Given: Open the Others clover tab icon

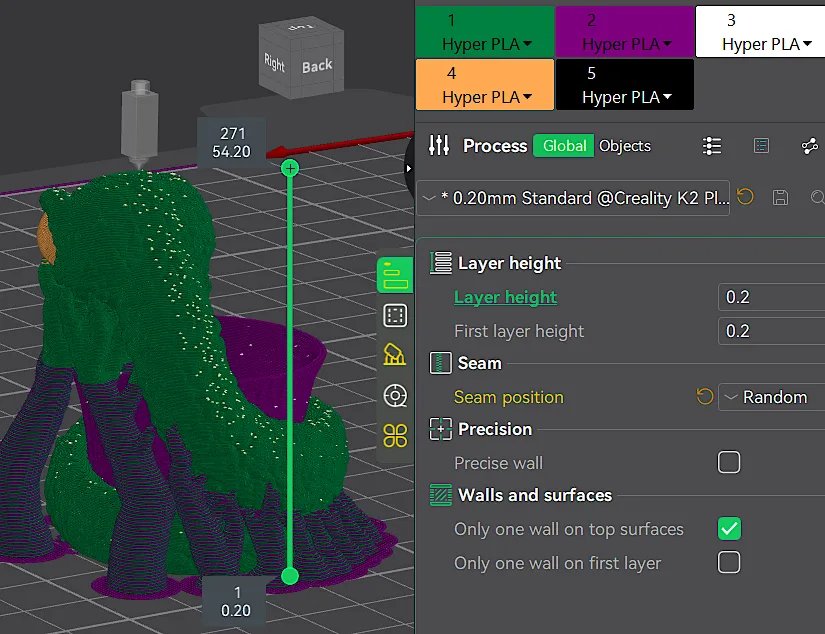Looking at the screenshot, I should click(x=395, y=436).
